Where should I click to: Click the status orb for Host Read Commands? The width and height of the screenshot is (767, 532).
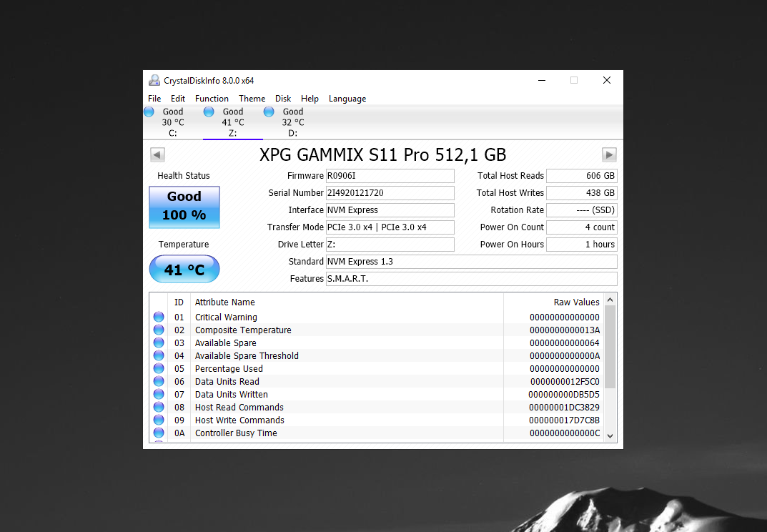tap(159, 407)
